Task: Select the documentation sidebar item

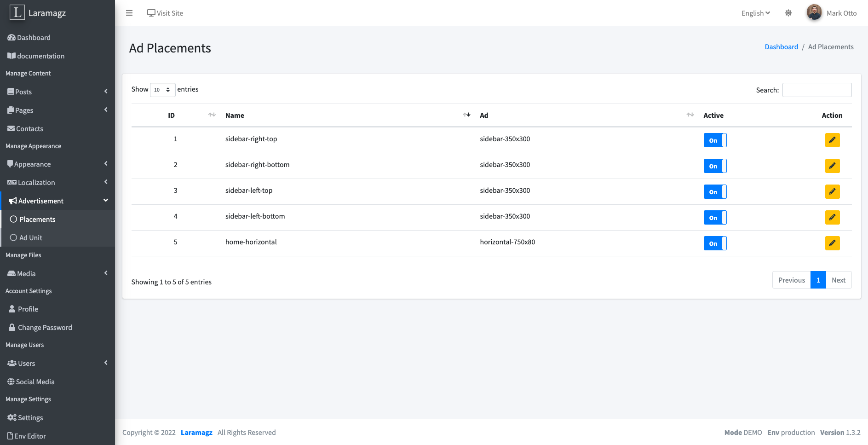Action: 40,56
